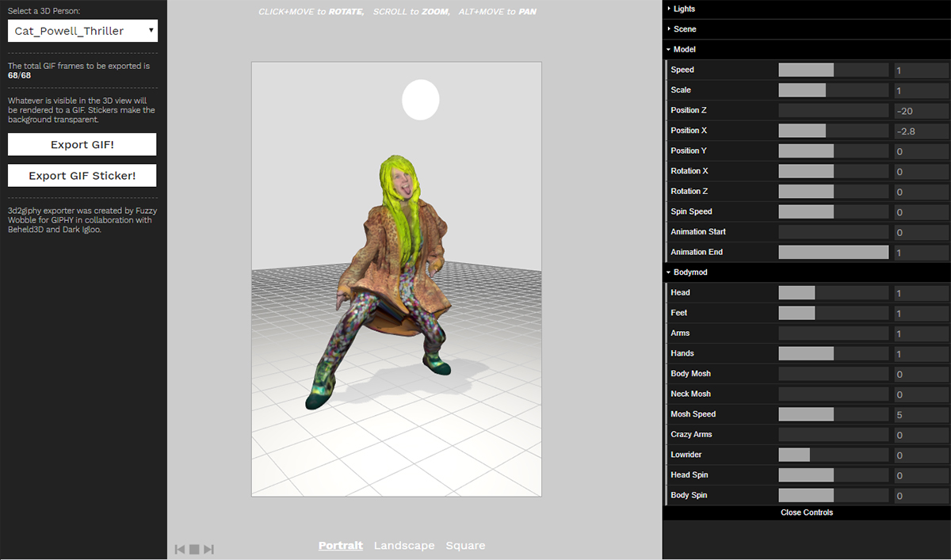This screenshot has width=951, height=560.
Task: Click the Position Z value field
Action: tap(921, 110)
